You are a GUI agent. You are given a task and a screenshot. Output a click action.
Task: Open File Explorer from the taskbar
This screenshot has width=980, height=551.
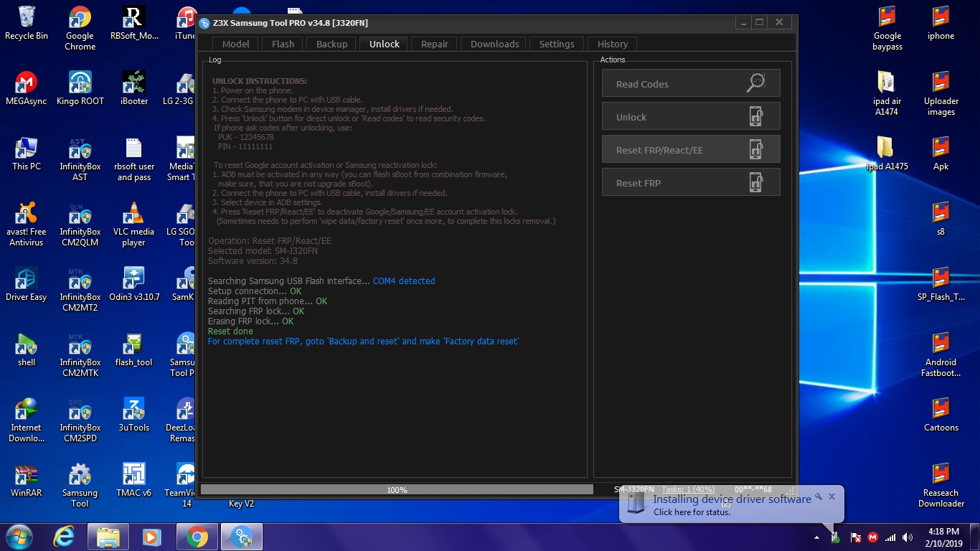108,537
